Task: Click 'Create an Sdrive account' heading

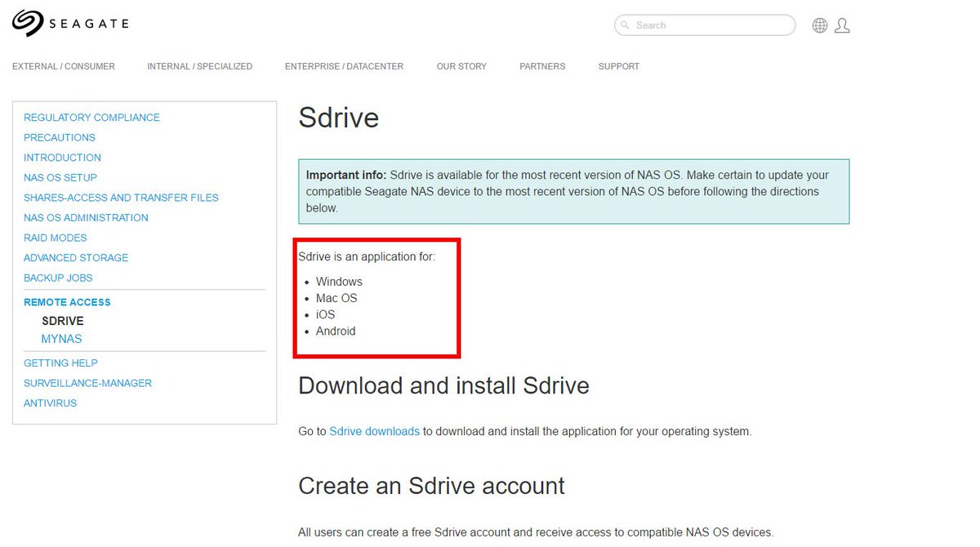Action: click(x=431, y=486)
